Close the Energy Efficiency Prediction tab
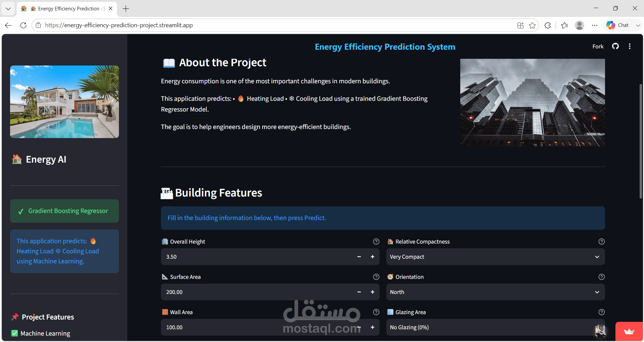 point(111,9)
